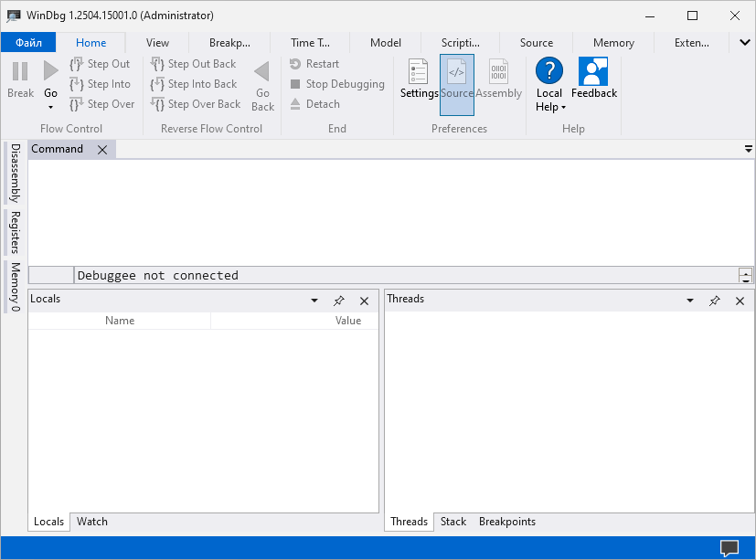The width and height of the screenshot is (756, 560).
Task: Open the dropdown arrow under Go
Action: tap(50, 107)
